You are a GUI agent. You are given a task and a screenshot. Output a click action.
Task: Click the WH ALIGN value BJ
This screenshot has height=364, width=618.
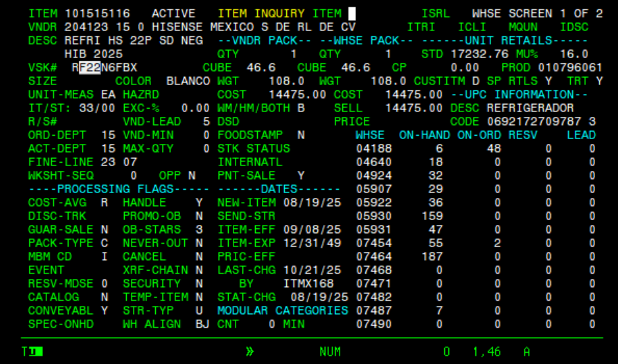point(202,325)
